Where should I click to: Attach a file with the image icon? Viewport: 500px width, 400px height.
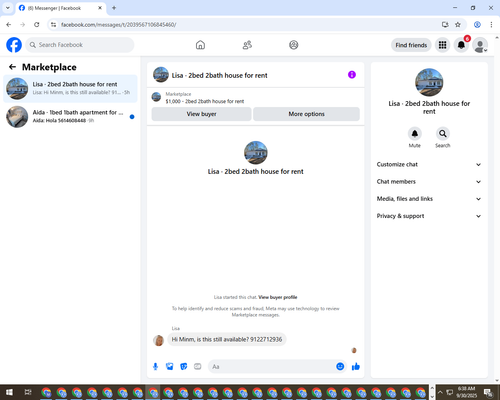[x=170, y=367]
